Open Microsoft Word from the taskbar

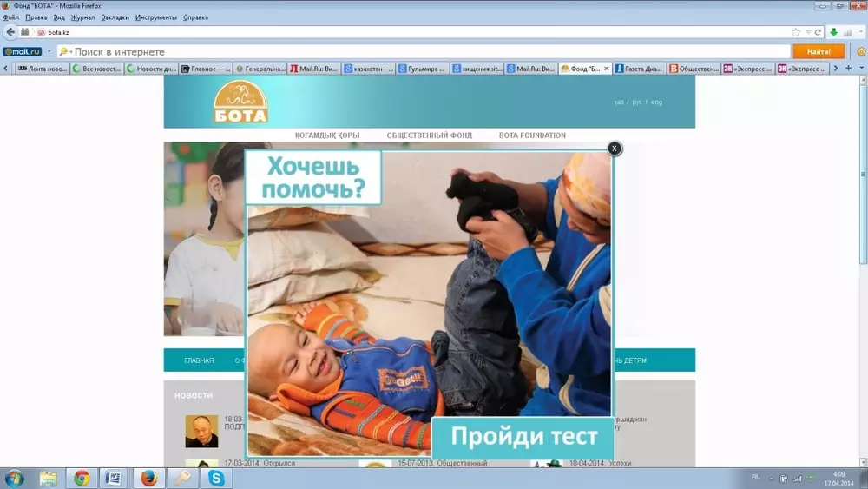tap(114, 478)
